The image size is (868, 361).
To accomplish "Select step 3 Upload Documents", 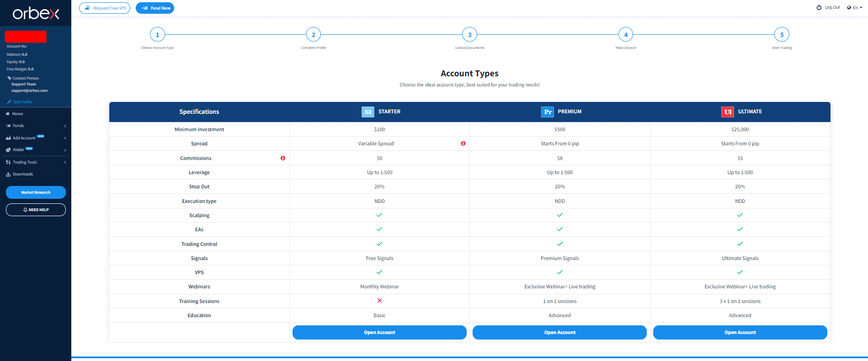I will click(x=469, y=35).
